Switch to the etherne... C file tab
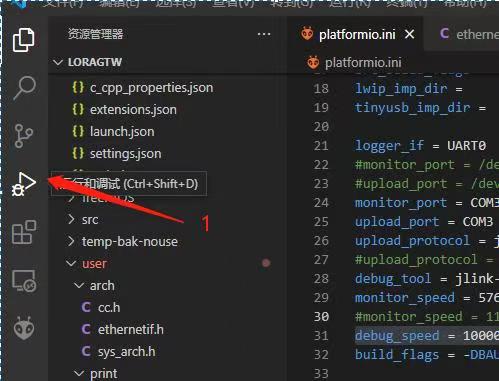Image resolution: width=499 pixels, height=381 pixels. 468,34
